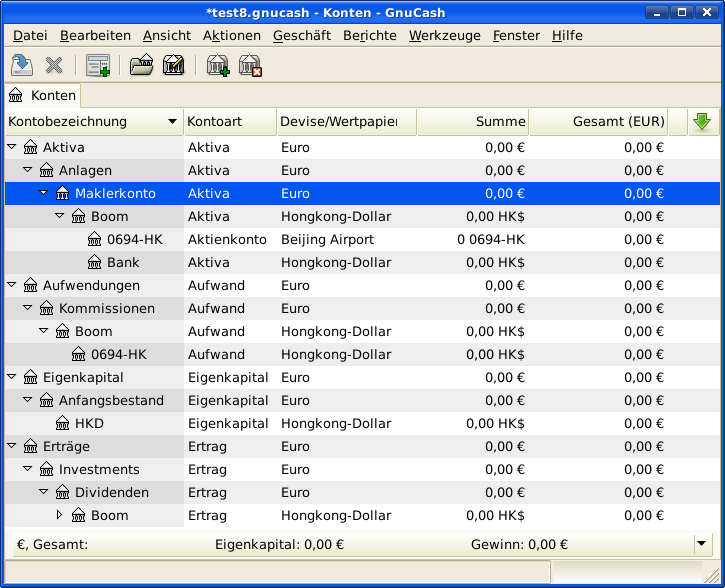Viewport: 725px width, 588px height.
Task: Open the Werkzeuge menu
Action: [x=444, y=35]
